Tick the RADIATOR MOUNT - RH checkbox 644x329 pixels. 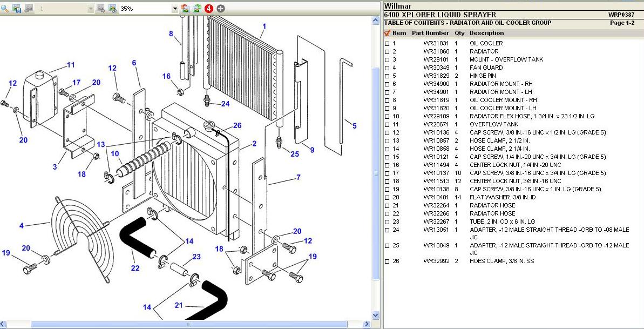tap(387, 84)
